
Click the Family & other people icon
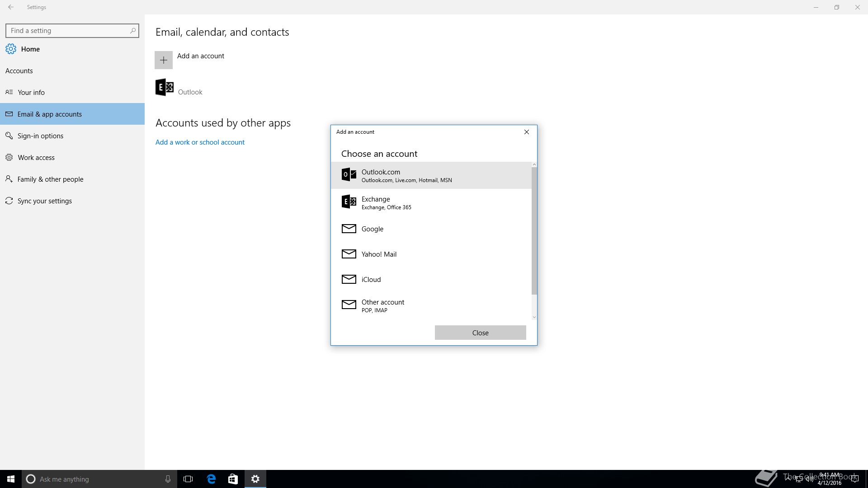pyautogui.click(x=9, y=179)
